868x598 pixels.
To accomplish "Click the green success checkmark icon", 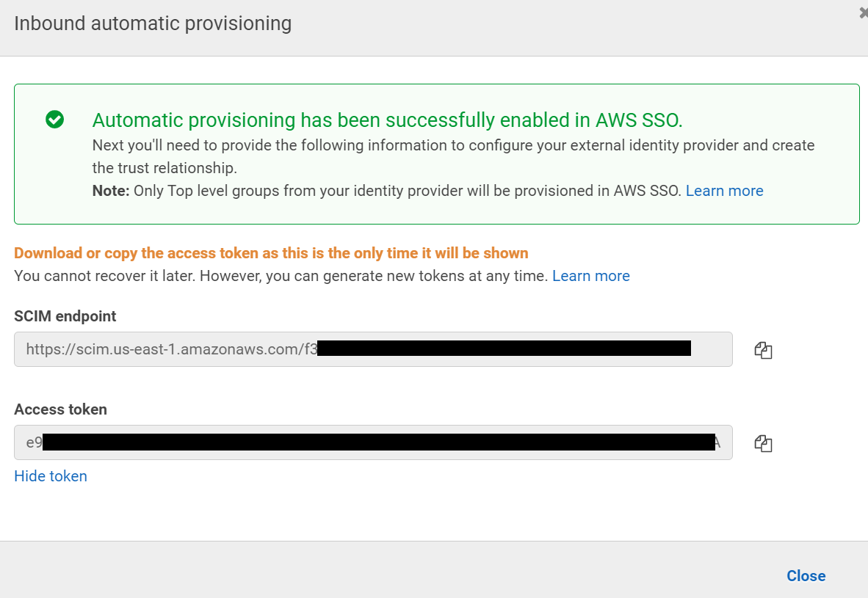I will point(54,120).
